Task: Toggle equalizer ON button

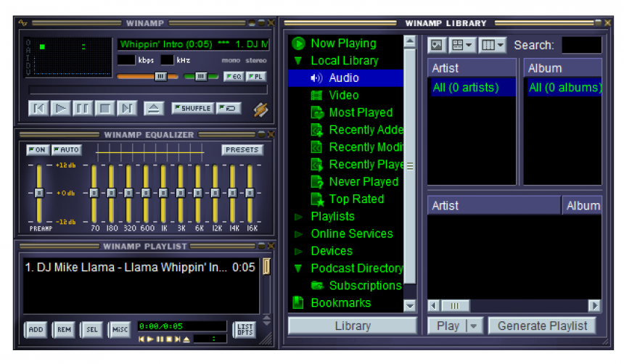Action: coord(38,149)
